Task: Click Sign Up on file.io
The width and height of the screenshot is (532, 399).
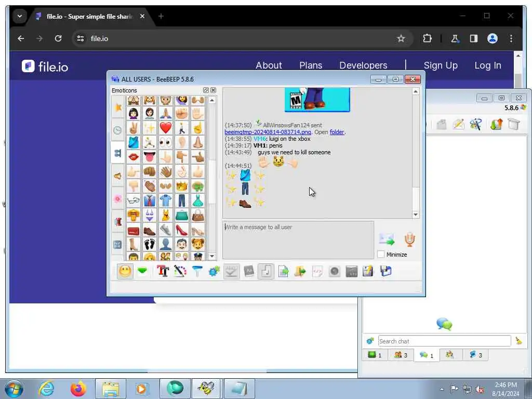Action: pos(441,65)
